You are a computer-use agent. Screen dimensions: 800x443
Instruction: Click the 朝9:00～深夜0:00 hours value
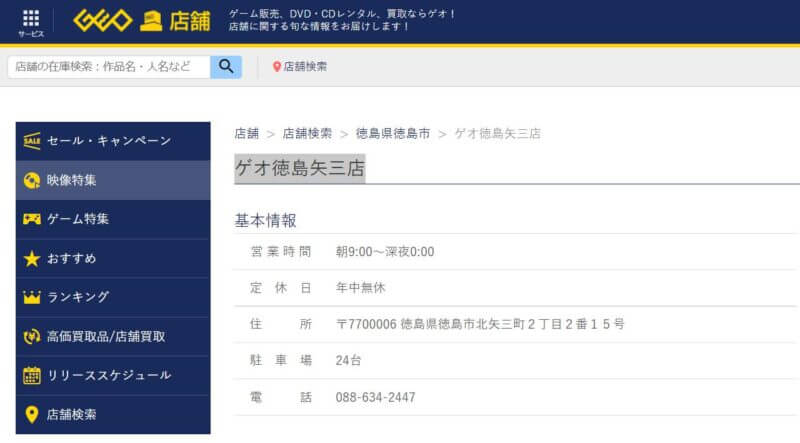coord(385,252)
